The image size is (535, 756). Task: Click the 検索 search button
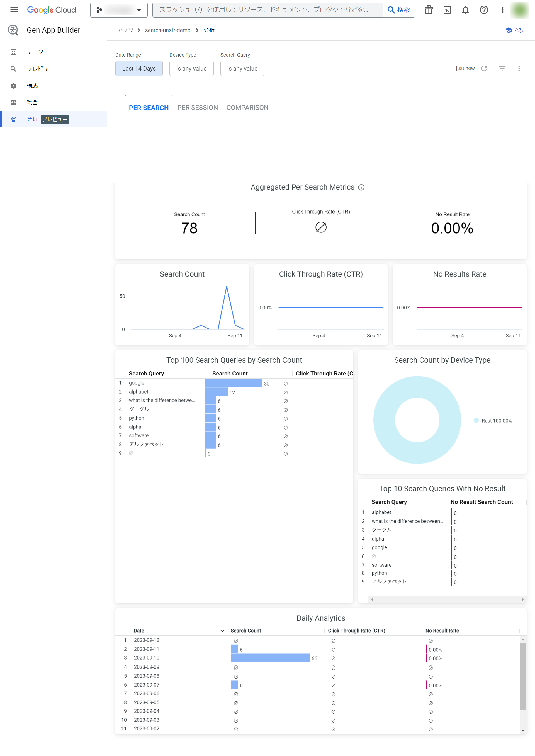coord(399,10)
